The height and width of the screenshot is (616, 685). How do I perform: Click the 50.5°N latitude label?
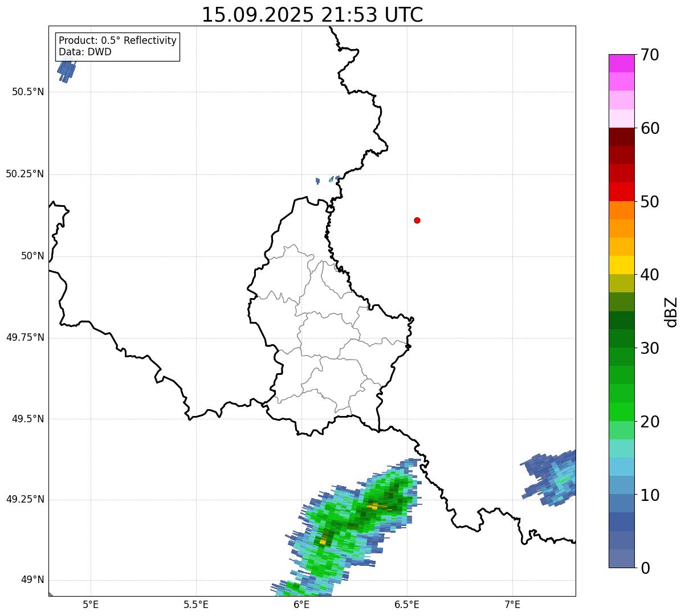28,92
